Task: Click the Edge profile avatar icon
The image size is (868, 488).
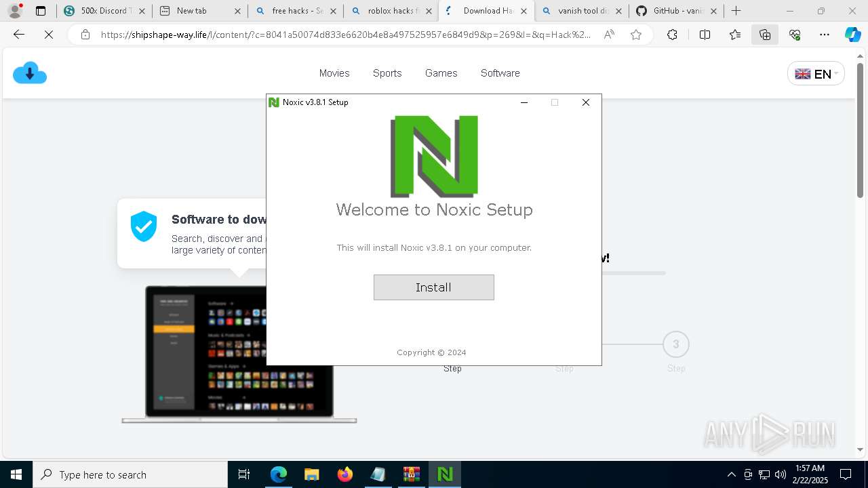Action: tap(15, 11)
